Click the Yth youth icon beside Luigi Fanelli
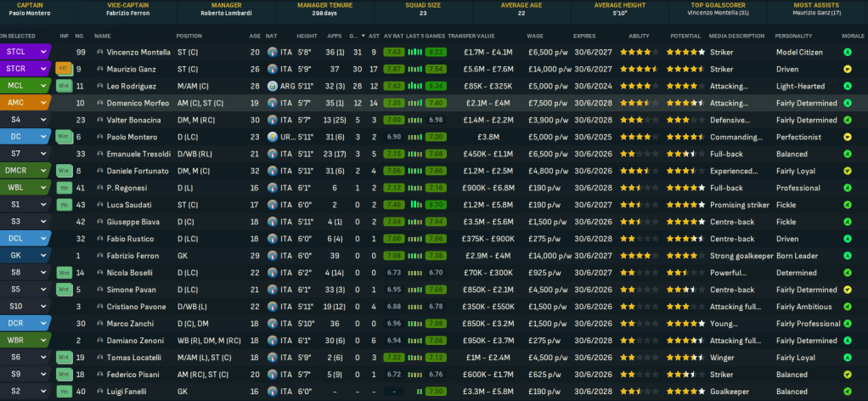Screen dimensions: 868x401 64,390
